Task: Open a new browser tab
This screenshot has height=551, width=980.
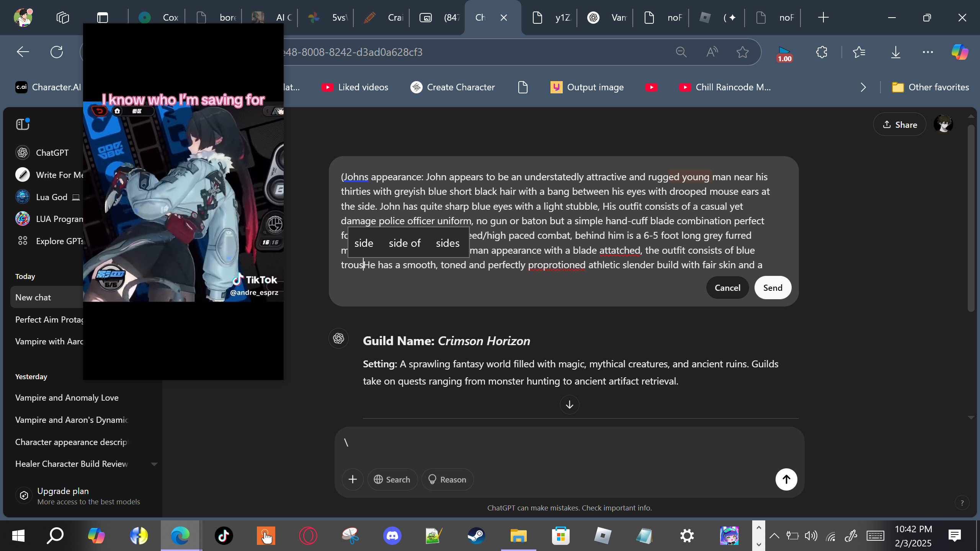Action: tap(823, 18)
